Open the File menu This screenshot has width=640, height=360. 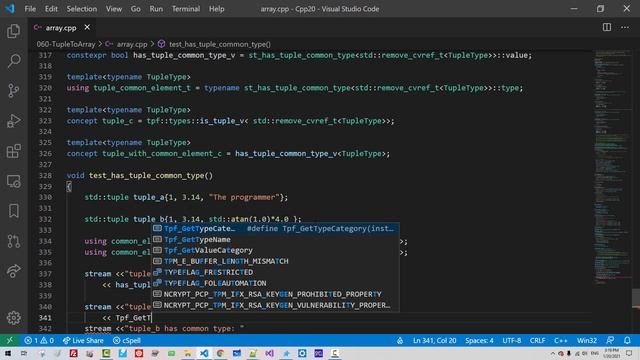click(x=30, y=9)
